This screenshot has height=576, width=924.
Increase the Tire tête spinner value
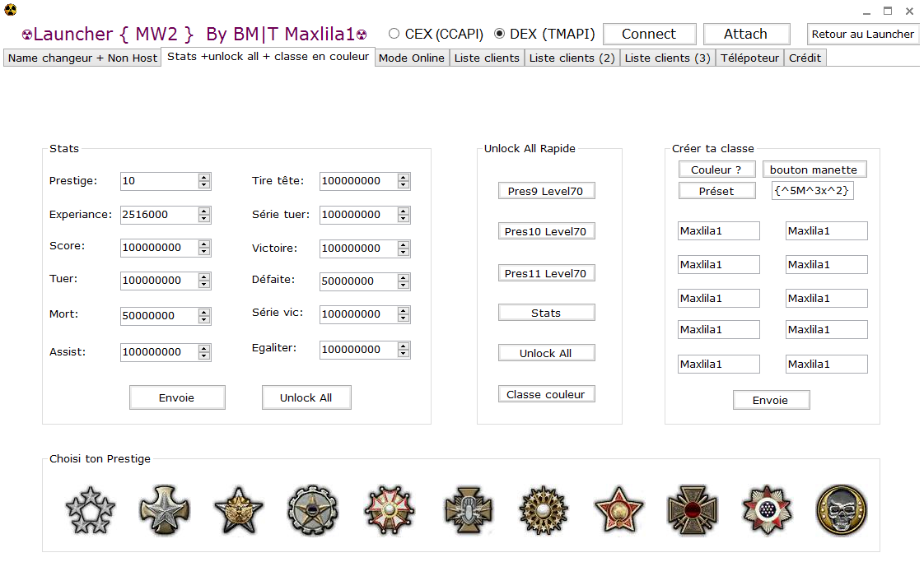pos(403,177)
